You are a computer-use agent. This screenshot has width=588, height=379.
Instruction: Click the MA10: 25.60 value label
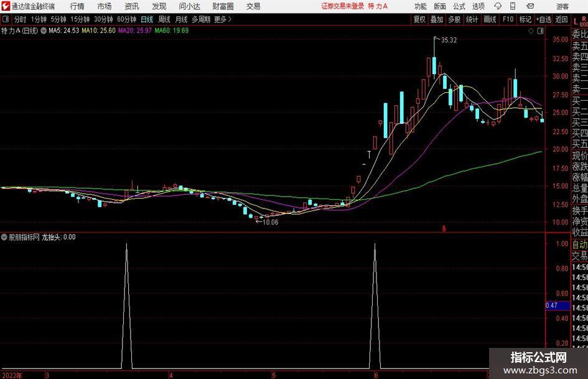[99, 30]
